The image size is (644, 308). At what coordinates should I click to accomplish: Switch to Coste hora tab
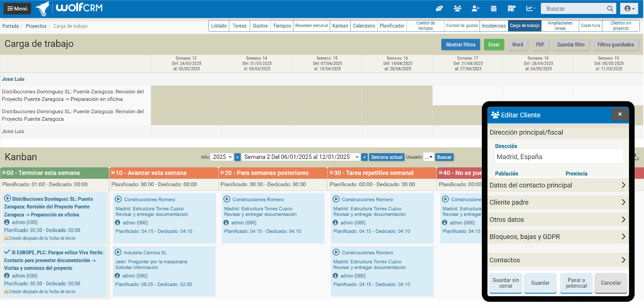click(590, 26)
